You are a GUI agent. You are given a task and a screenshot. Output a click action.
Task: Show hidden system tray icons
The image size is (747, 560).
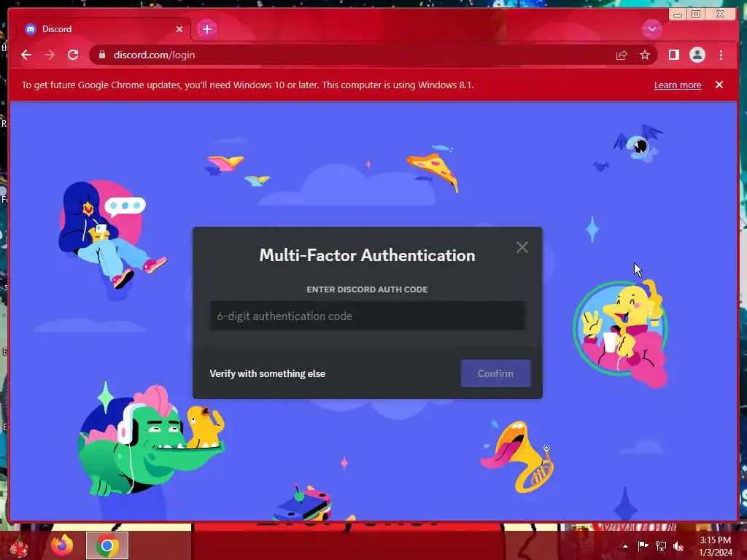[x=625, y=546]
